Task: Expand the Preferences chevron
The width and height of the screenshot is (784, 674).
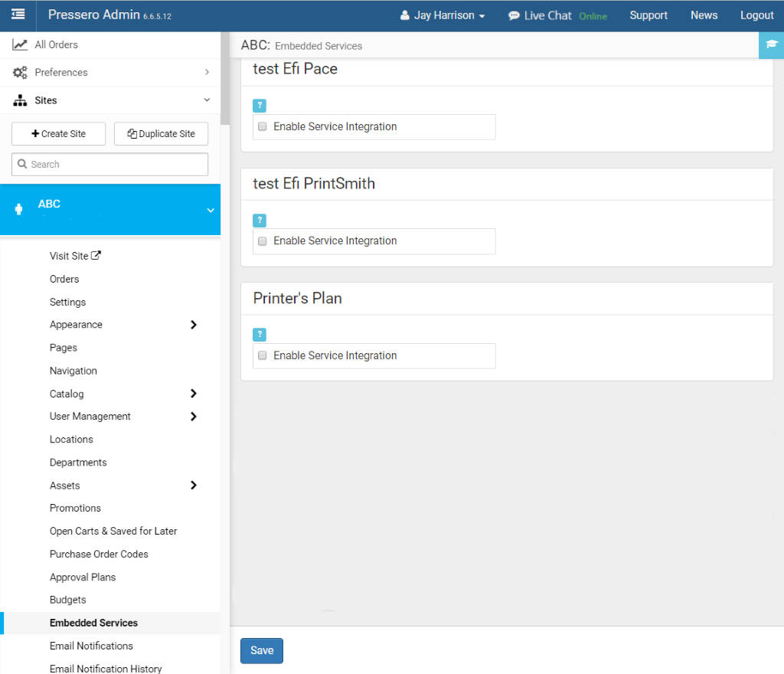Action: (x=207, y=73)
